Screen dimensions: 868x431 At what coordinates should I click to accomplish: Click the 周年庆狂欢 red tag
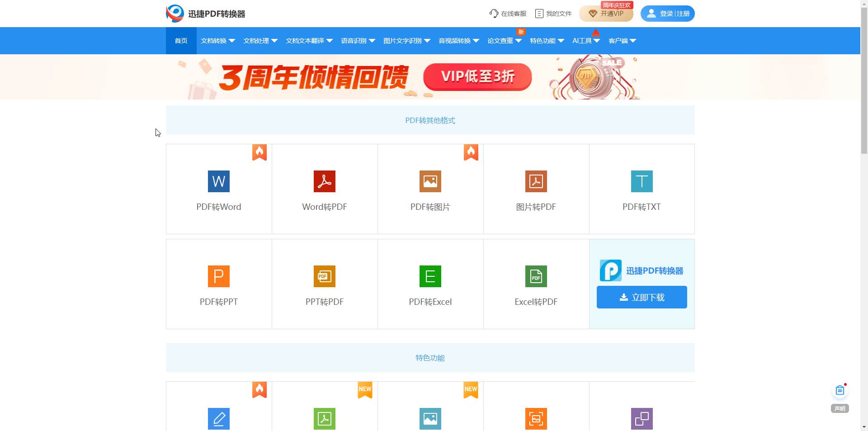point(617,5)
